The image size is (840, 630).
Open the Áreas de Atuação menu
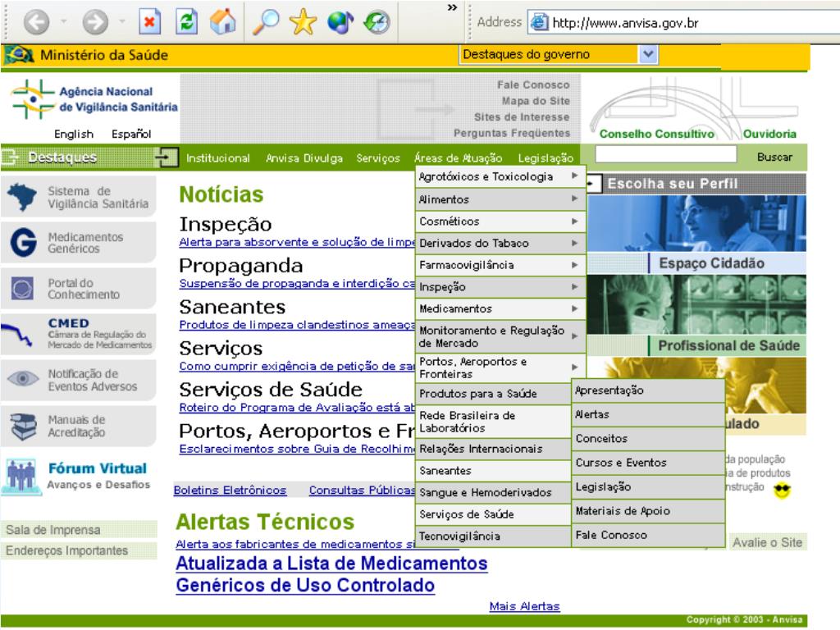point(458,158)
